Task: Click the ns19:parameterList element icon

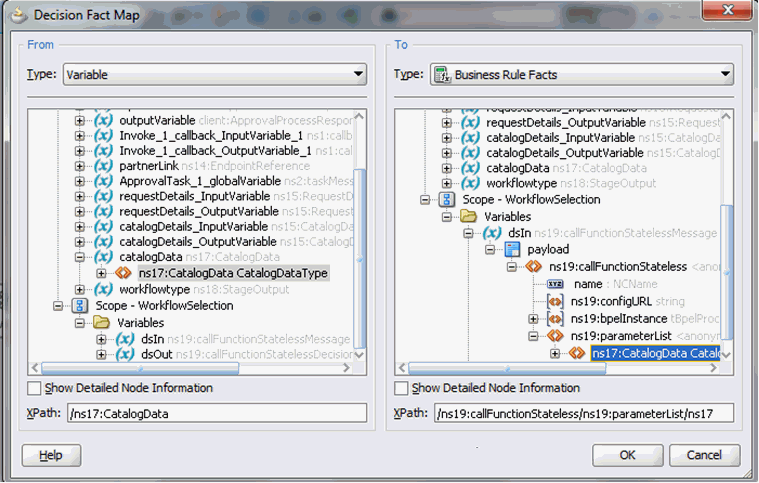Action: click(x=555, y=335)
